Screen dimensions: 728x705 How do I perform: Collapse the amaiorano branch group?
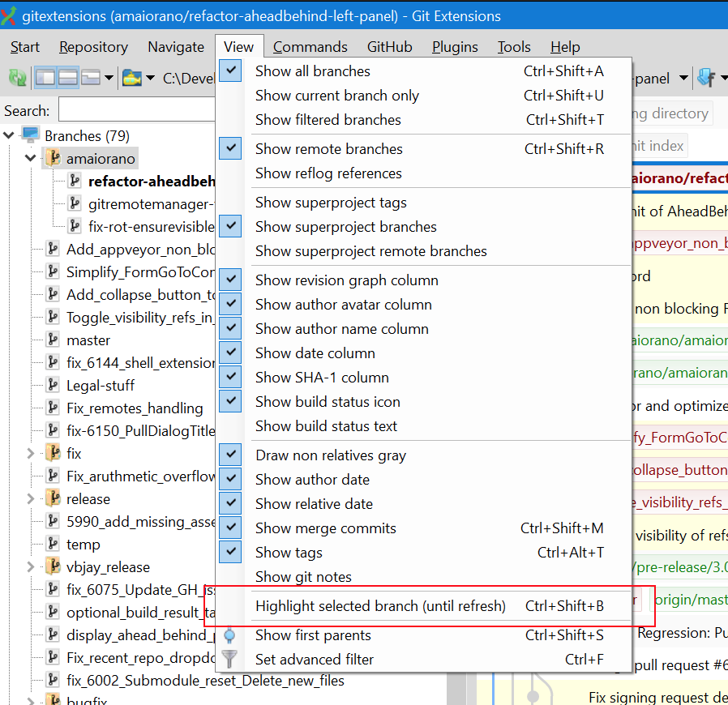pos(30,158)
